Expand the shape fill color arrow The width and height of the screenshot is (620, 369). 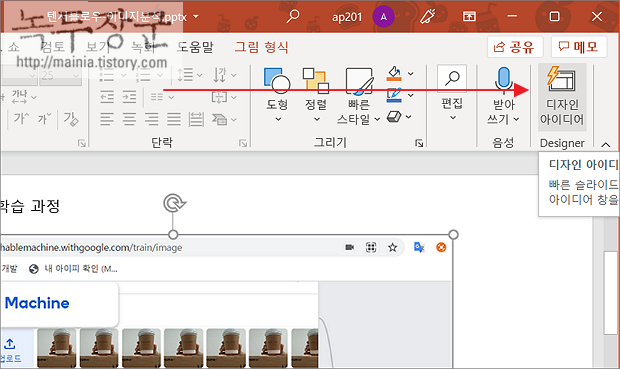(411, 74)
